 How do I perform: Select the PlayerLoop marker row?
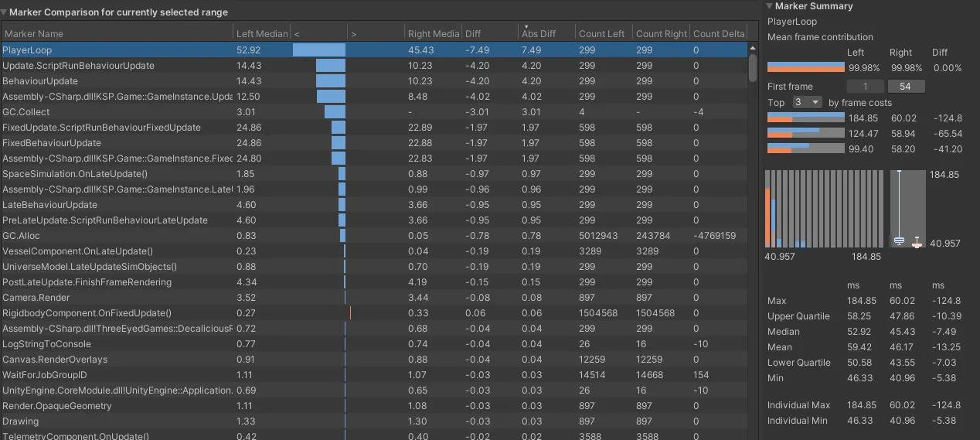click(x=374, y=49)
